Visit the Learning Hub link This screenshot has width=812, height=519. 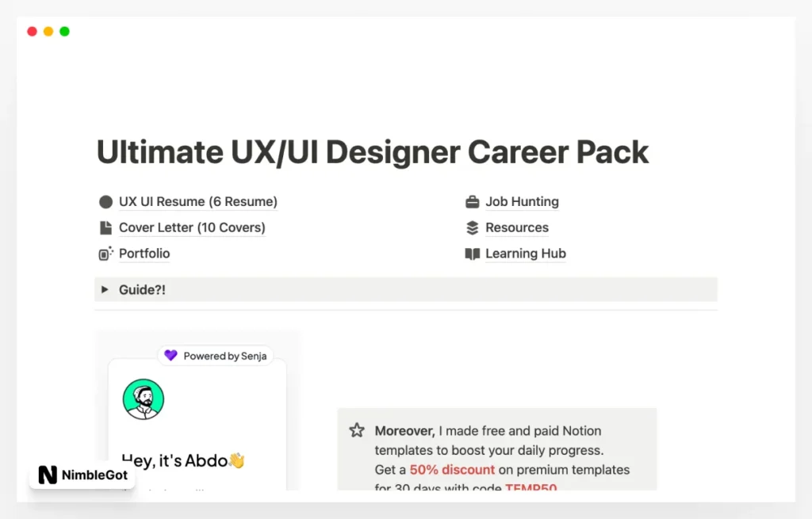tap(526, 254)
